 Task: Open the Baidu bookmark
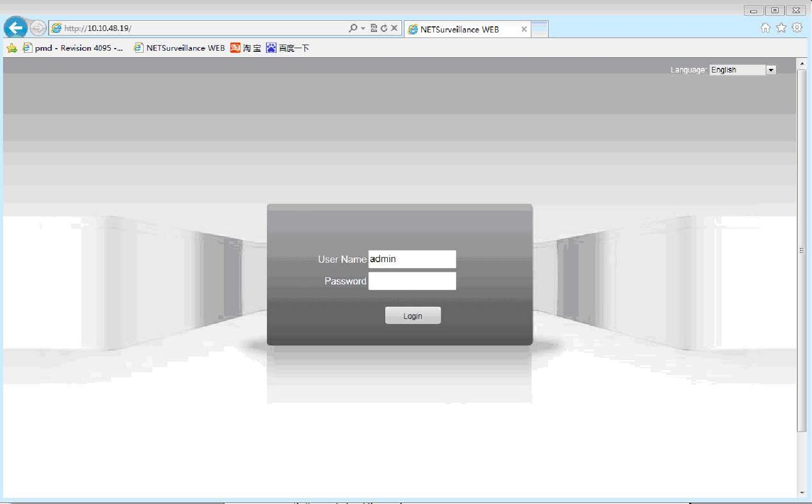(288, 48)
